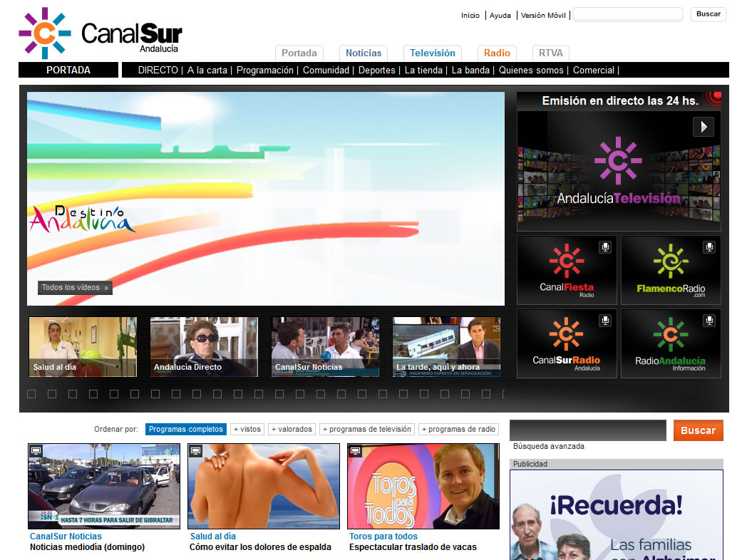Open the FlamencoRadio.com station tile
The width and height of the screenshot is (747, 560).
tap(671, 270)
